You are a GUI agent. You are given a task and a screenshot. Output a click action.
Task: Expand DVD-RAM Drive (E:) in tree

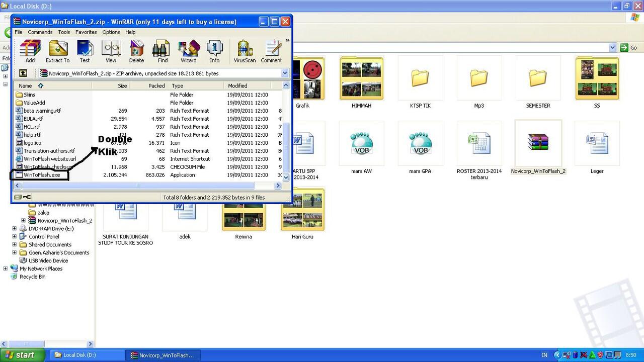[x=15, y=229]
